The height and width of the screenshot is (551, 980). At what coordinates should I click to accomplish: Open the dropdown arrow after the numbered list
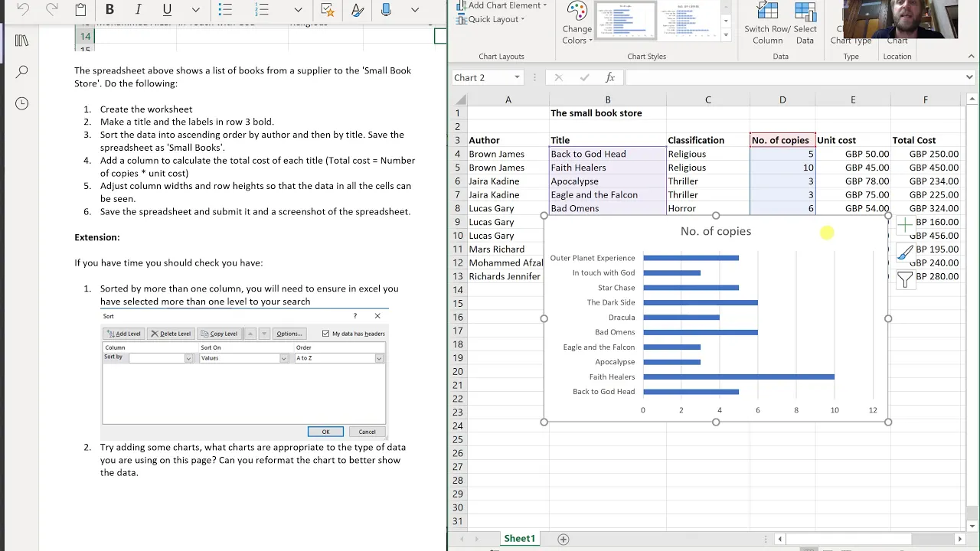click(x=298, y=10)
